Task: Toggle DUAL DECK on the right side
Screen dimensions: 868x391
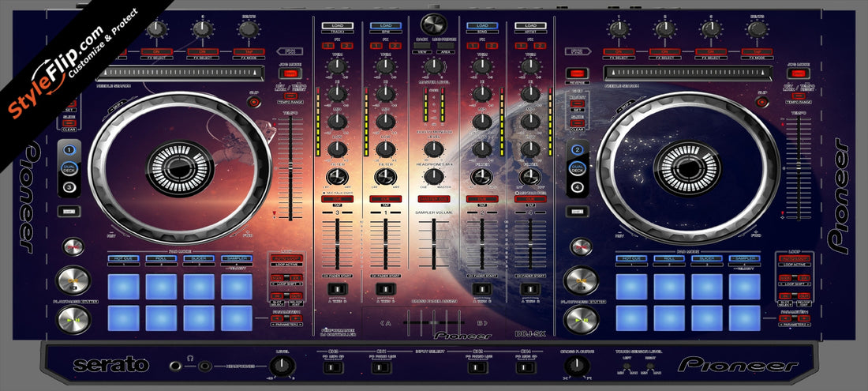Action: click(x=577, y=168)
